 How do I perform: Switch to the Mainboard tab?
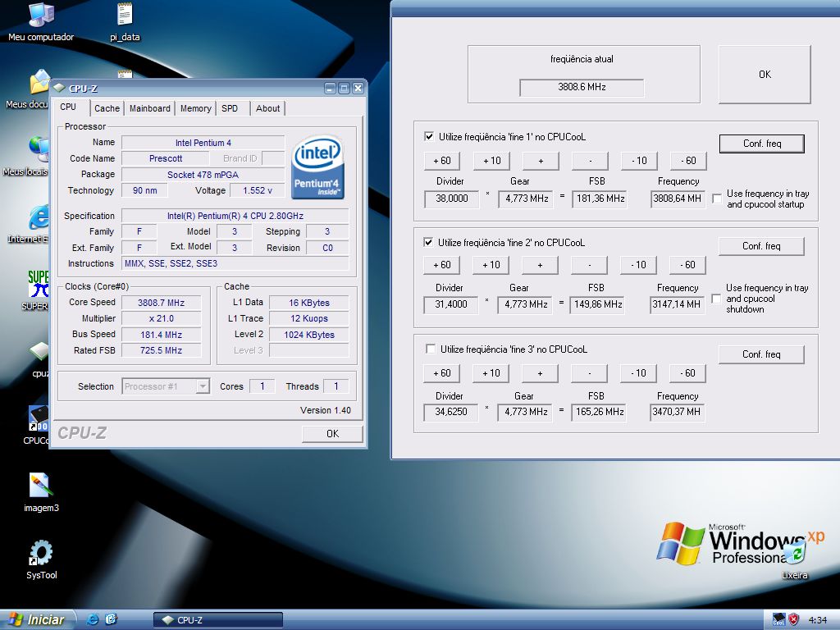point(150,108)
